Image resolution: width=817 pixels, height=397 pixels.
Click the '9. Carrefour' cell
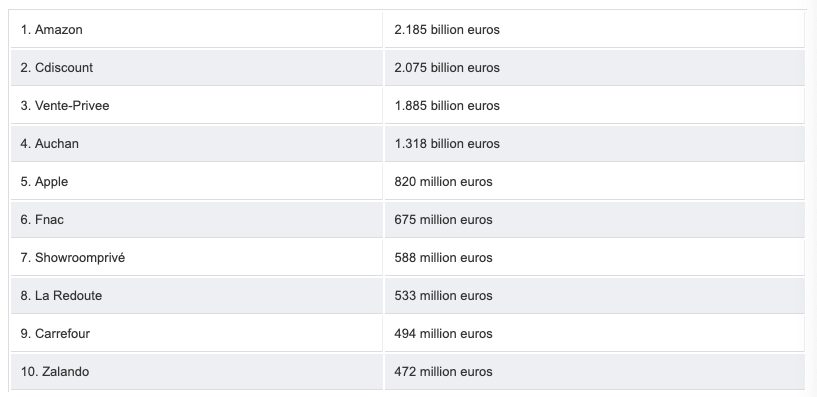(196, 334)
